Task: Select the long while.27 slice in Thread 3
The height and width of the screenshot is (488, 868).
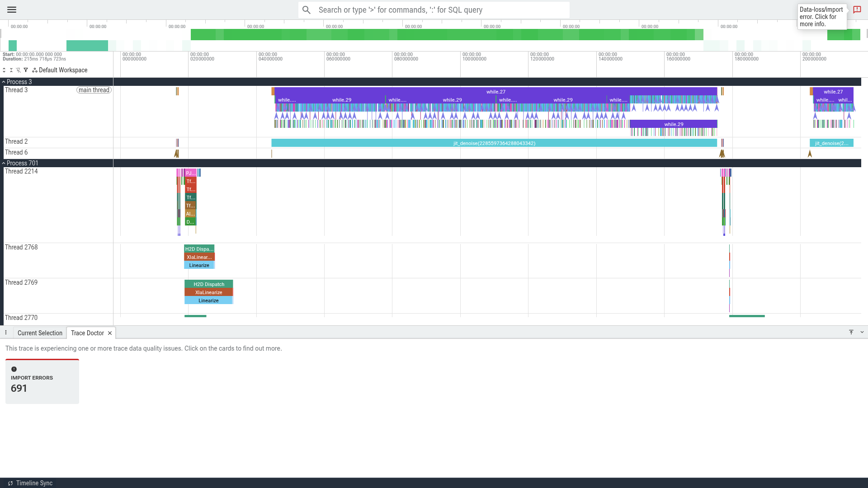Action: pyautogui.click(x=495, y=92)
